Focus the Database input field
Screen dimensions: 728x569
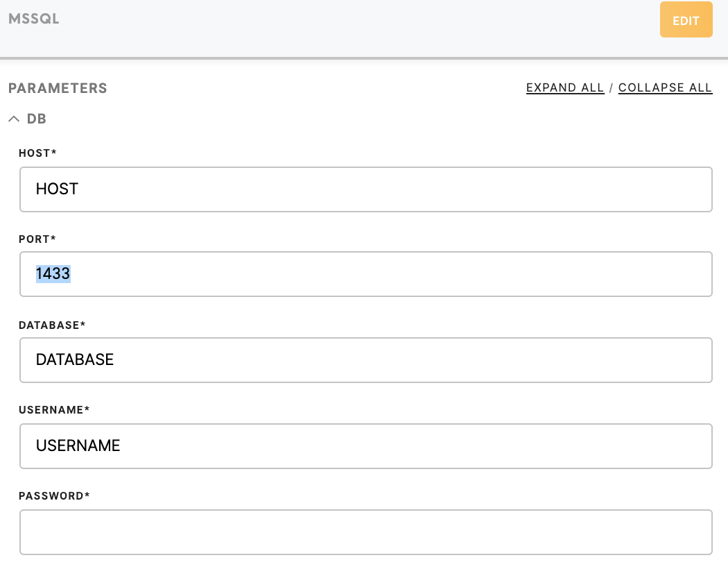click(x=366, y=360)
